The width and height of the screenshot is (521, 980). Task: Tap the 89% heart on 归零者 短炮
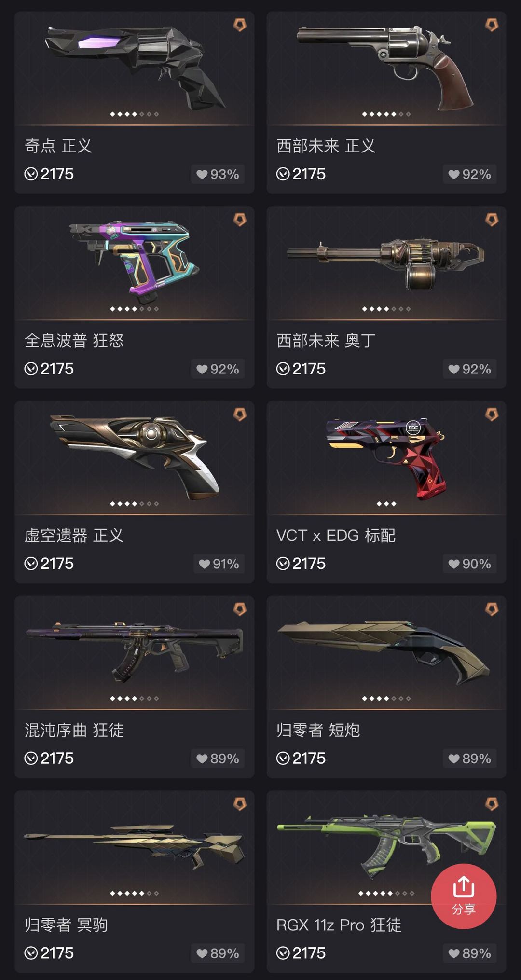469,759
